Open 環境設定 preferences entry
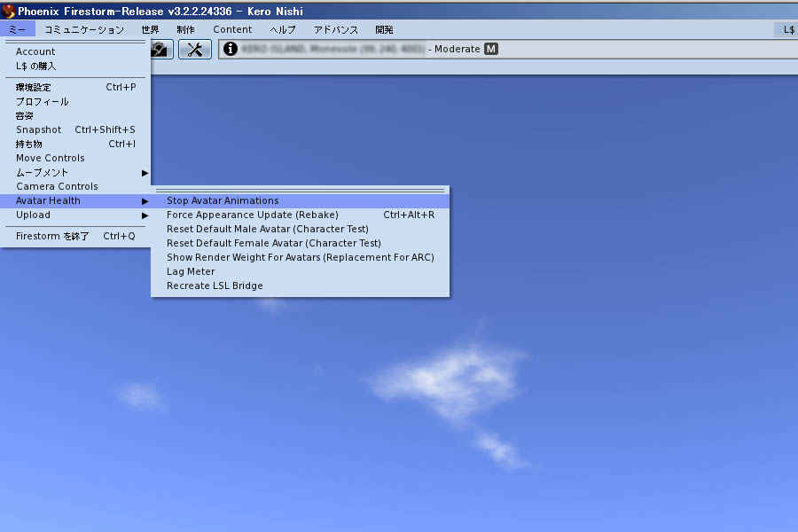798x532 pixels. click(x=75, y=87)
